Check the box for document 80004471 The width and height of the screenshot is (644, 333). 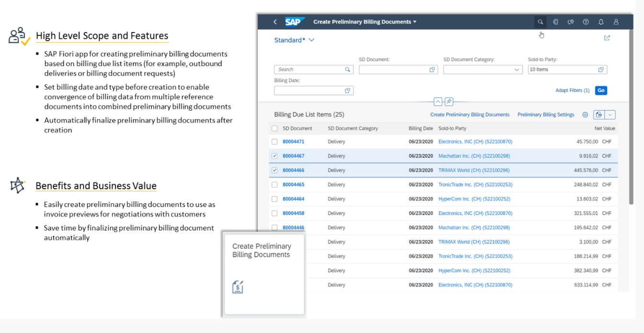click(275, 142)
